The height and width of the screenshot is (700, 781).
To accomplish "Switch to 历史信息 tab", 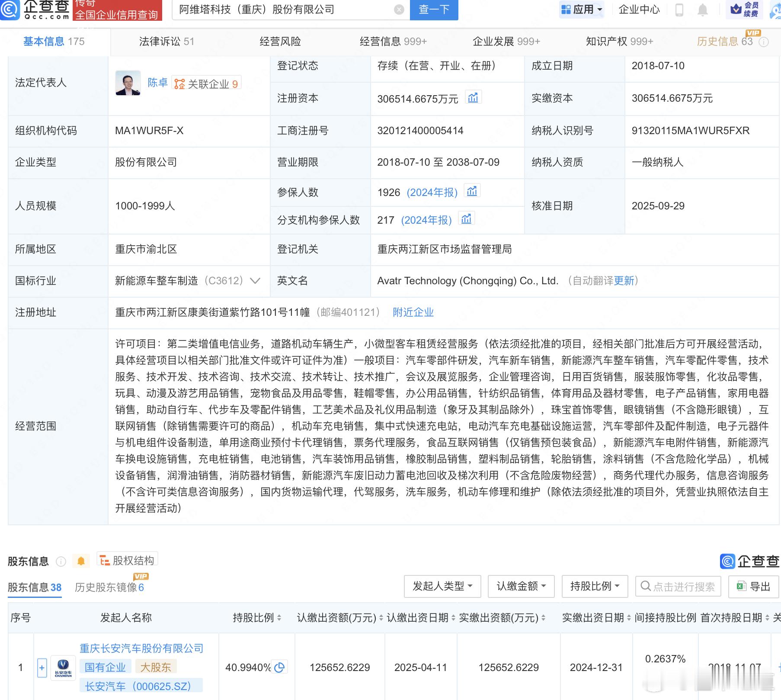I will [725, 42].
